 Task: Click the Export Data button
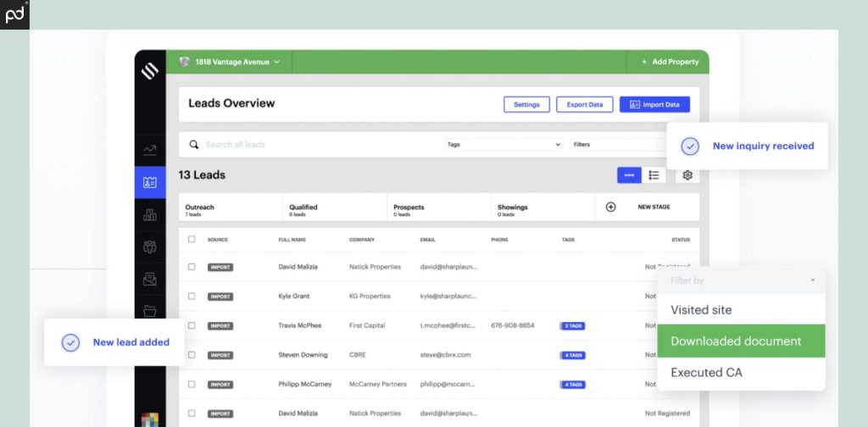[x=585, y=104]
